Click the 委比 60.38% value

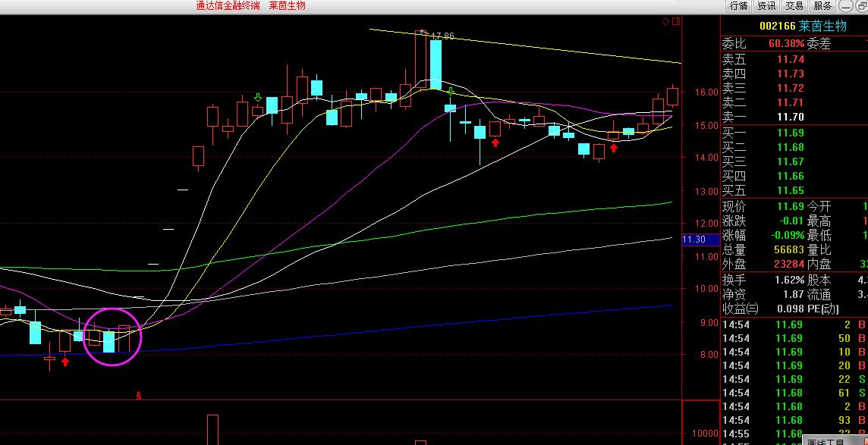tap(786, 43)
